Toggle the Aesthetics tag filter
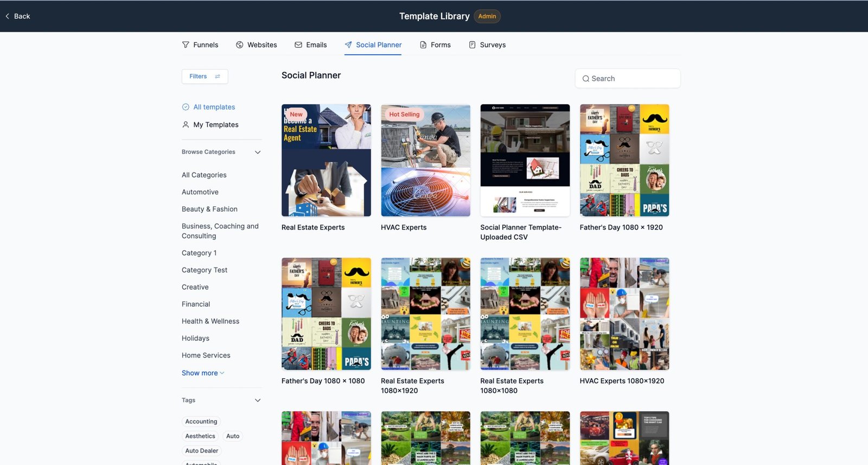Screen dimensions: 868x465 [200, 436]
